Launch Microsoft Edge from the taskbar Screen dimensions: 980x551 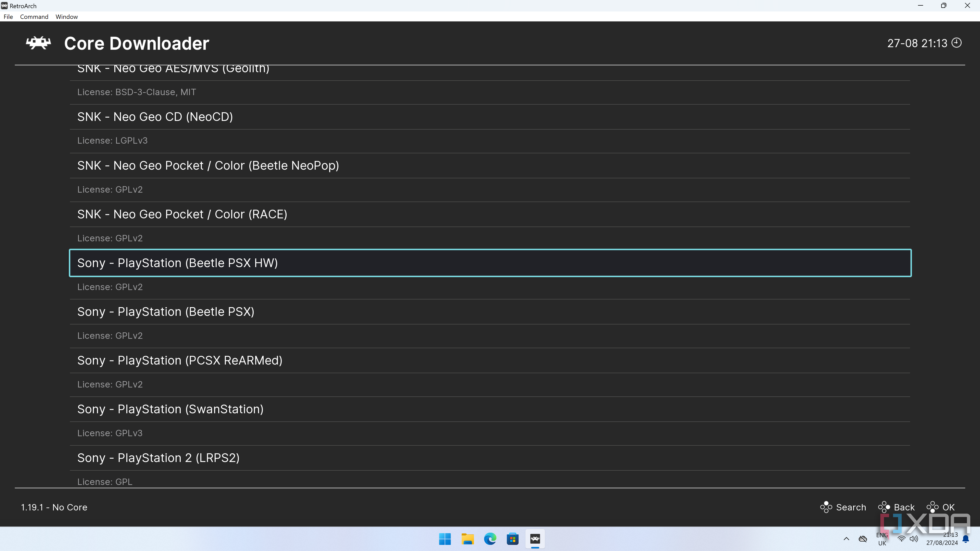(x=490, y=539)
